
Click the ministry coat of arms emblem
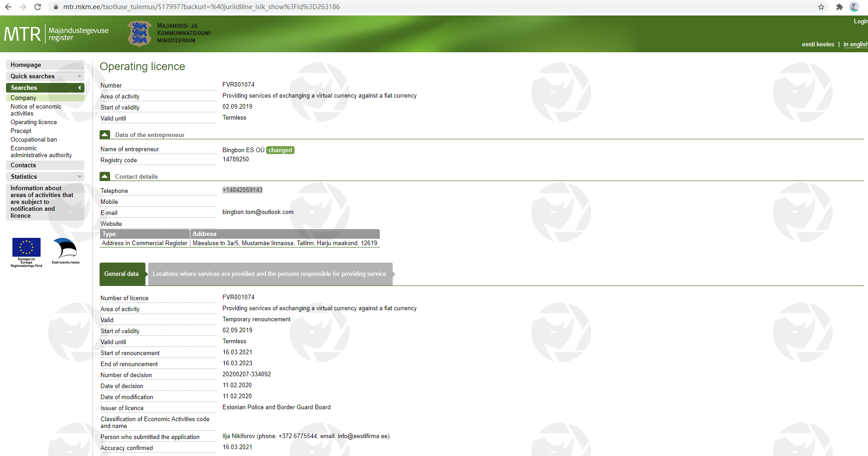point(139,34)
